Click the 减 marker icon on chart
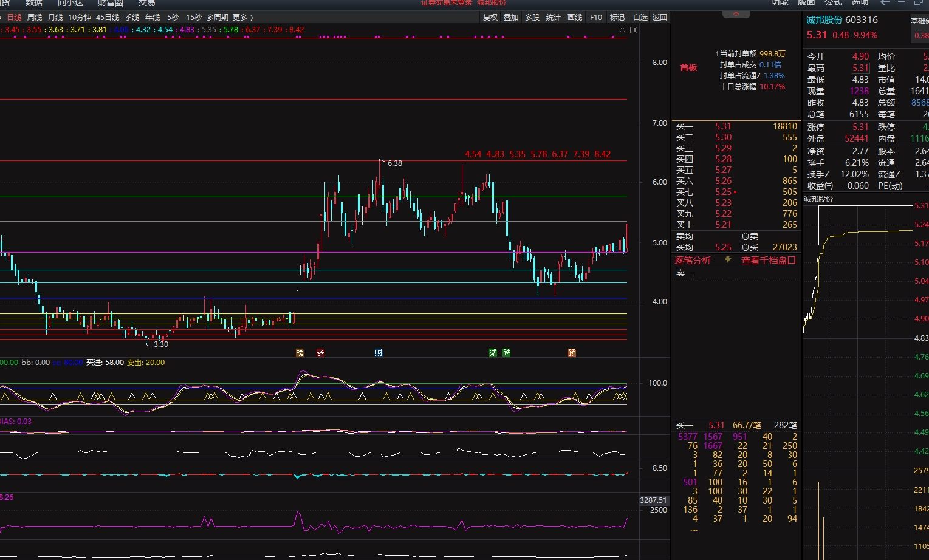 tap(493, 353)
